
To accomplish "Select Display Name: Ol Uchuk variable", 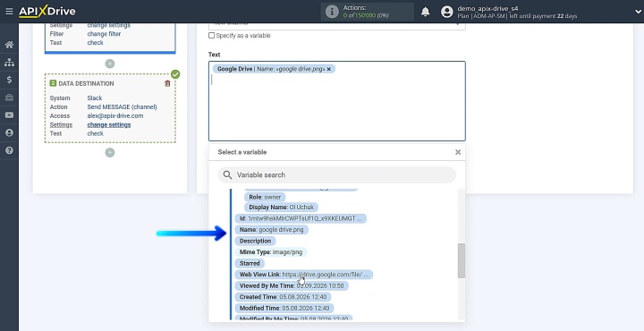I will pyautogui.click(x=282, y=208).
